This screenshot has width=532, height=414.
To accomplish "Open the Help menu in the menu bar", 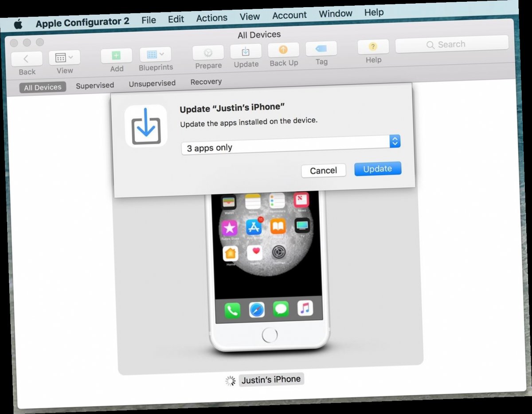I will [x=374, y=12].
